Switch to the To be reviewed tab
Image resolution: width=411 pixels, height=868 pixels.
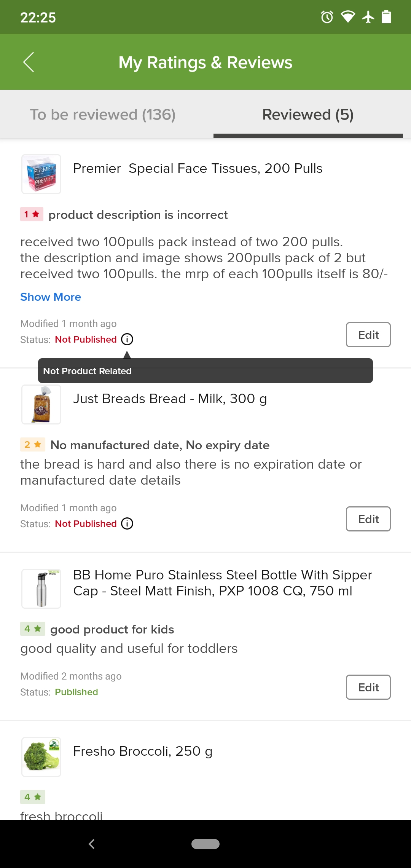pos(103,114)
